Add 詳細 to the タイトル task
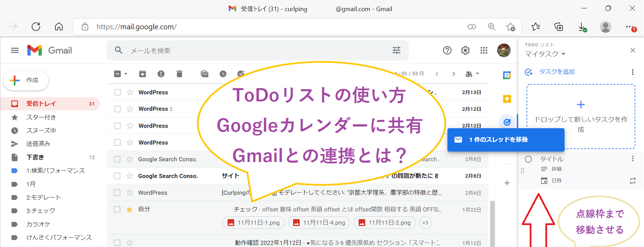Screen dimensions: 644x247 coord(551,169)
